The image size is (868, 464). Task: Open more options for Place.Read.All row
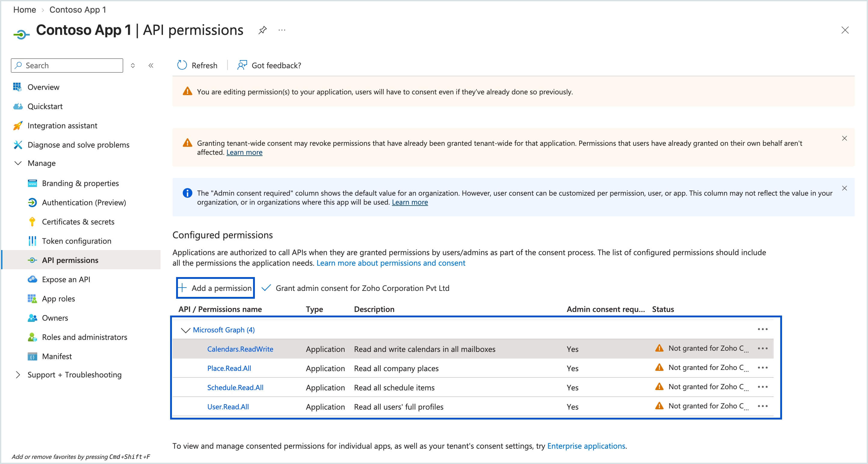pyautogui.click(x=763, y=368)
